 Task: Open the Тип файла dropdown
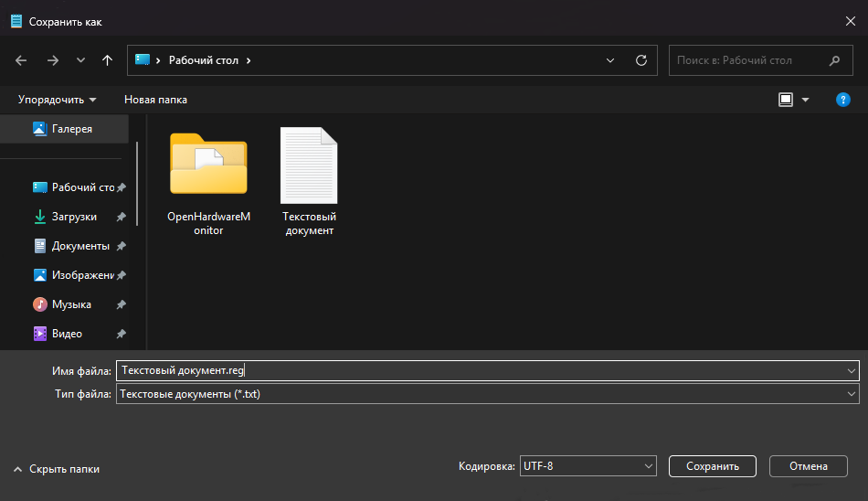[487, 394]
